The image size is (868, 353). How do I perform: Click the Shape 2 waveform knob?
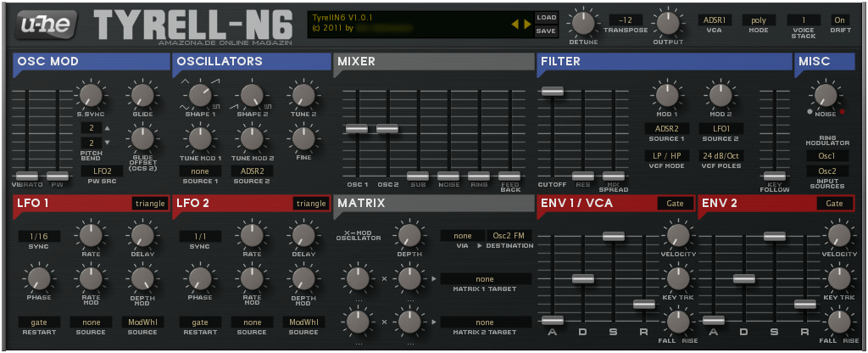(x=252, y=95)
